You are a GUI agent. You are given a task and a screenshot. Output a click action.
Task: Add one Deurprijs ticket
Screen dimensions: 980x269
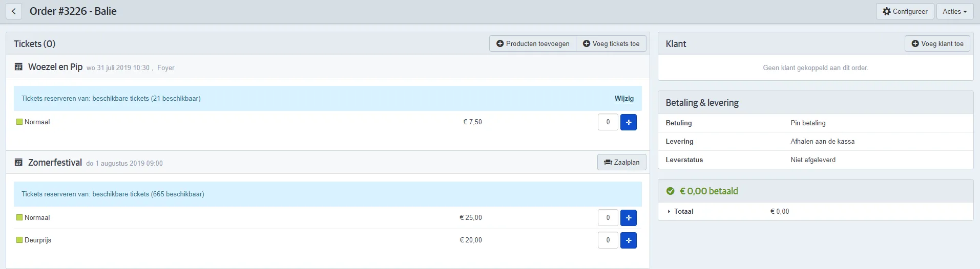tap(629, 240)
